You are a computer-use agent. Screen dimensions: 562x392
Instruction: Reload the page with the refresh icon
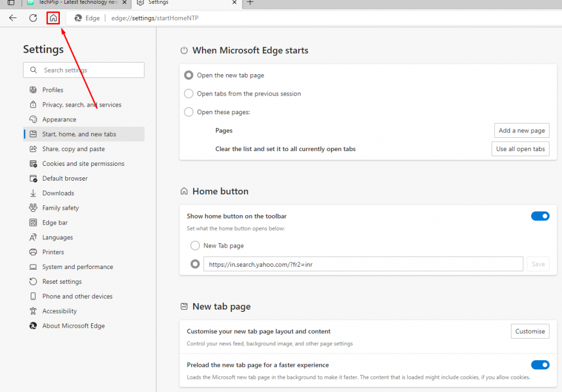pyautogui.click(x=33, y=18)
